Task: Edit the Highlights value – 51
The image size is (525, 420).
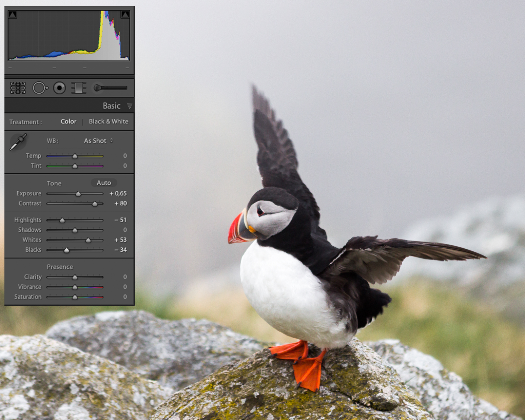Action: 120,220
